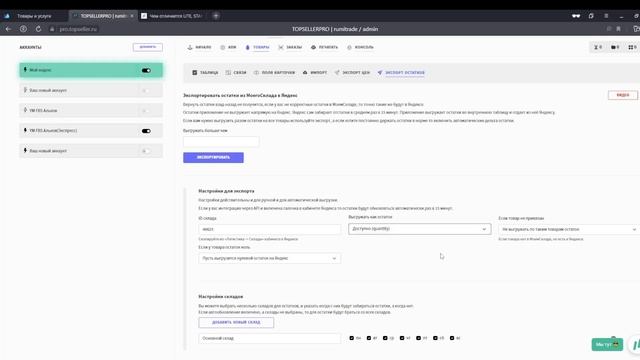Click the lightning icon of YM FBS Альянс(Экспресс)
Screen dimensions: 640x360
tap(25, 131)
